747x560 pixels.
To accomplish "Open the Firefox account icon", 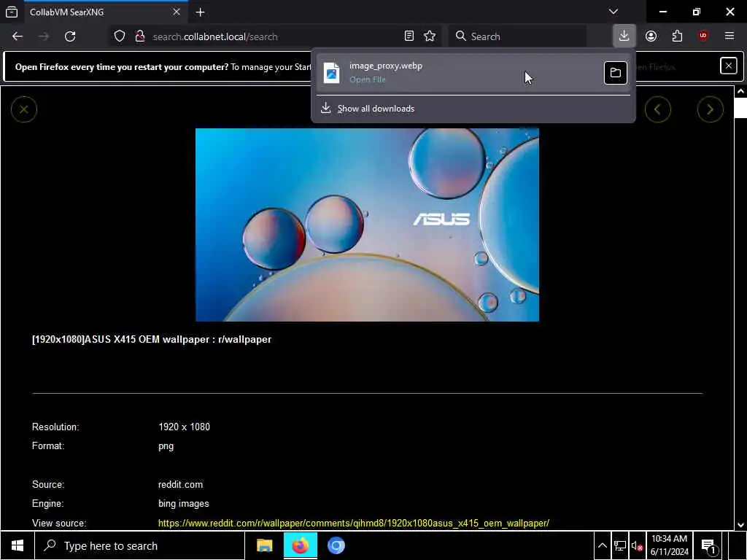I will [651, 36].
